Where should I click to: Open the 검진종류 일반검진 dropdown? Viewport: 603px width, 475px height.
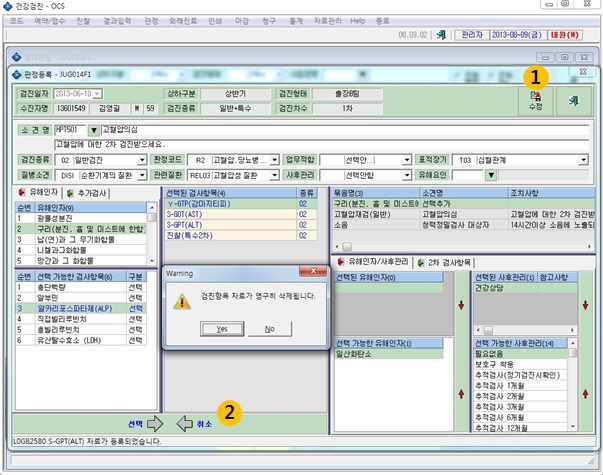tap(142, 160)
